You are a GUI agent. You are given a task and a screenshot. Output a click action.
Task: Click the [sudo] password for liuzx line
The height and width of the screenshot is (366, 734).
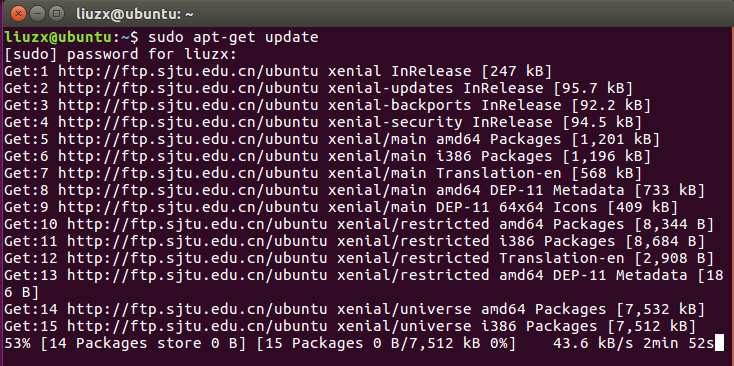(121, 54)
